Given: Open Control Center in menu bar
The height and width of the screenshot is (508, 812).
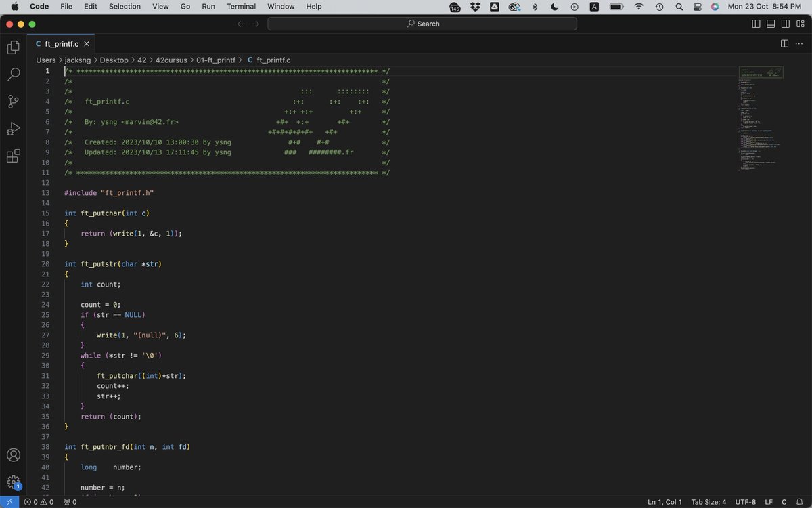Looking at the screenshot, I should [x=698, y=6].
